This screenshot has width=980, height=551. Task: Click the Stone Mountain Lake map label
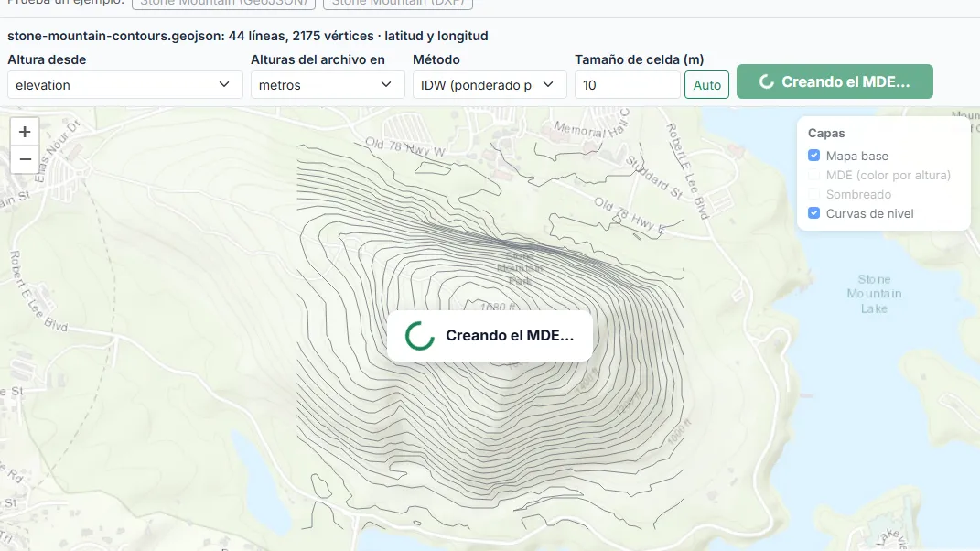[874, 294]
